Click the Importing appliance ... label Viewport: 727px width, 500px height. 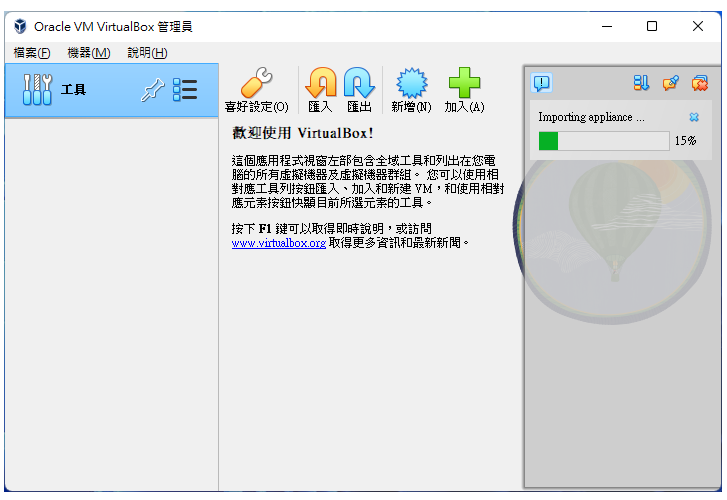click(x=591, y=117)
